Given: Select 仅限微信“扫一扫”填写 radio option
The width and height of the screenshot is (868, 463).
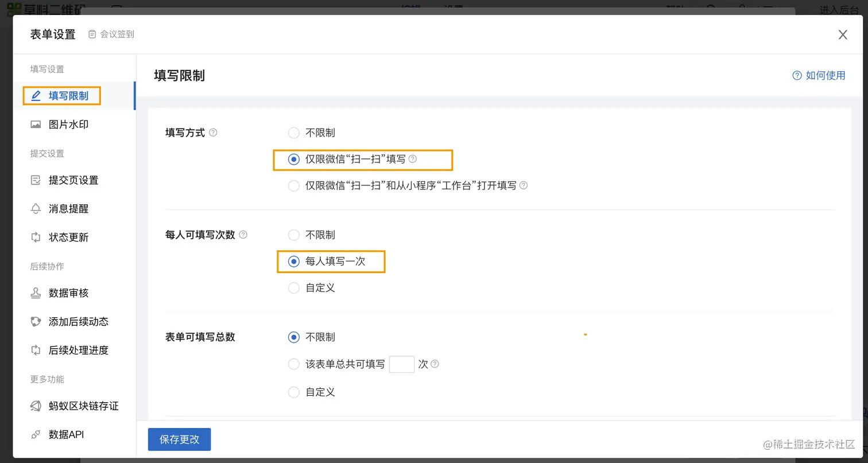Looking at the screenshot, I should pos(294,159).
